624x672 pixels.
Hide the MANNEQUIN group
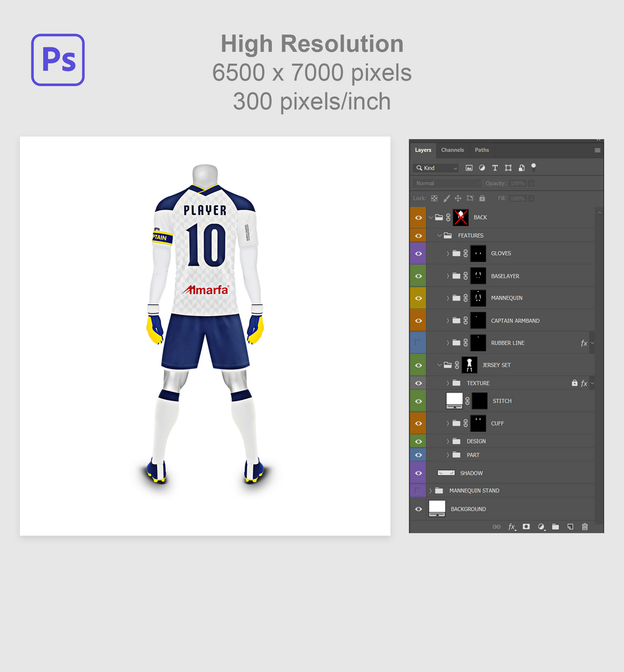(418, 298)
